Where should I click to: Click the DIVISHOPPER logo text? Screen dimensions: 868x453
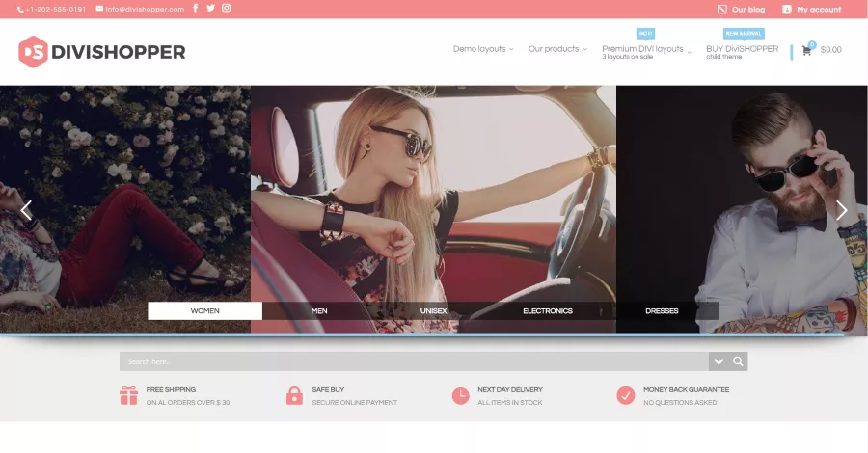tap(119, 52)
